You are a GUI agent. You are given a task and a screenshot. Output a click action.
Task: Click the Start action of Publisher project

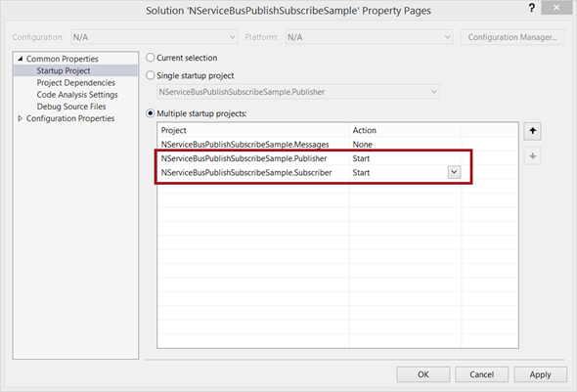(x=361, y=158)
